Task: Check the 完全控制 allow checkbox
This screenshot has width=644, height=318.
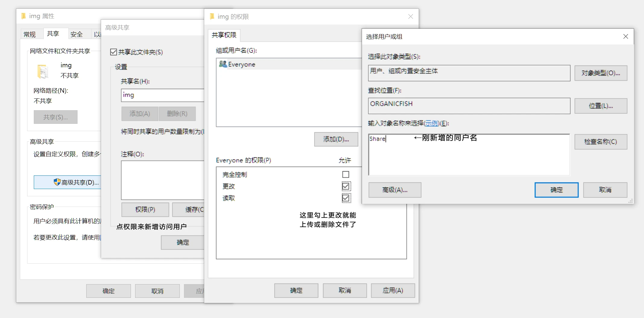Action: [346, 174]
